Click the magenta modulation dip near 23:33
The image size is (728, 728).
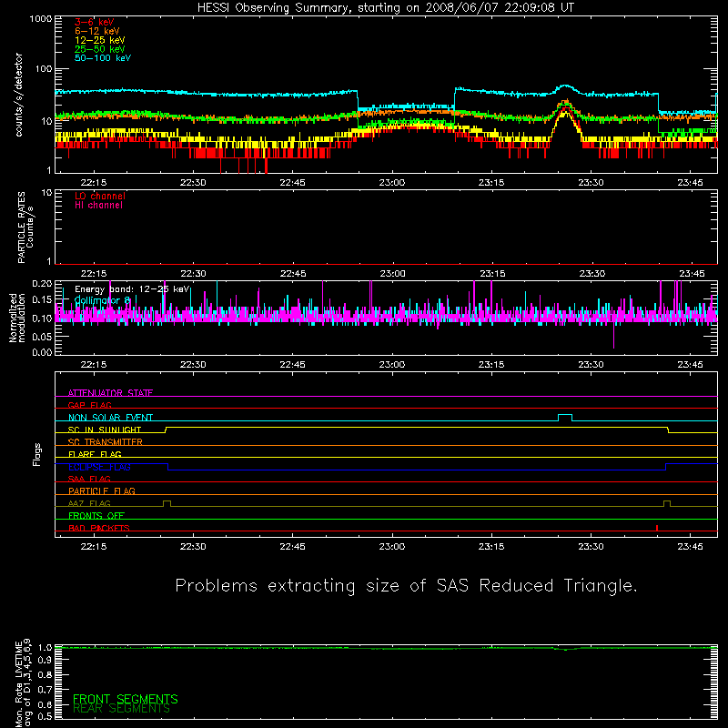pyautogui.click(x=613, y=335)
